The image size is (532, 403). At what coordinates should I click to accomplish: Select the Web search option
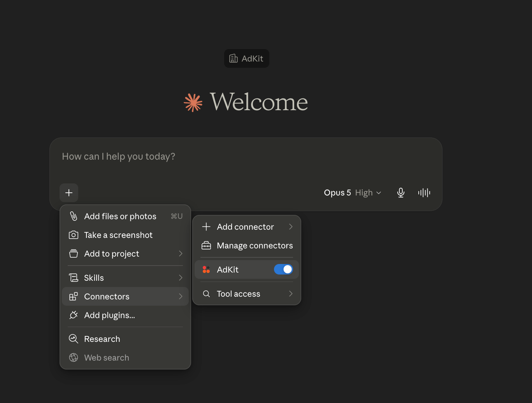(125, 357)
